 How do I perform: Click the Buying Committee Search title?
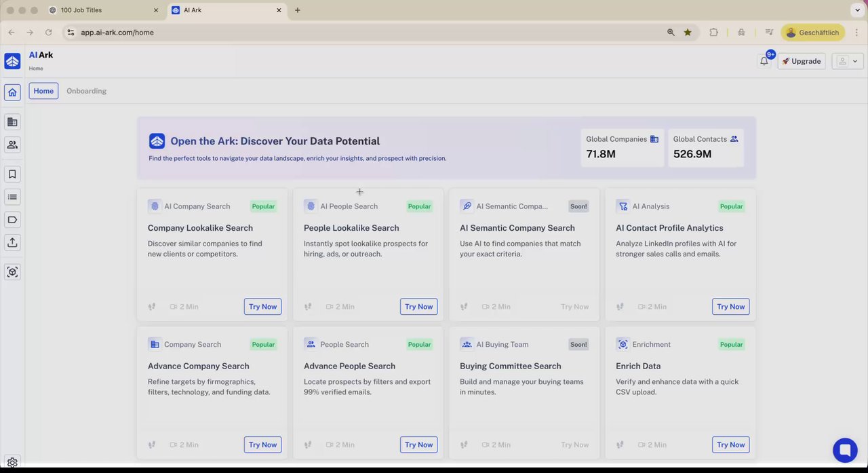(511, 366)
